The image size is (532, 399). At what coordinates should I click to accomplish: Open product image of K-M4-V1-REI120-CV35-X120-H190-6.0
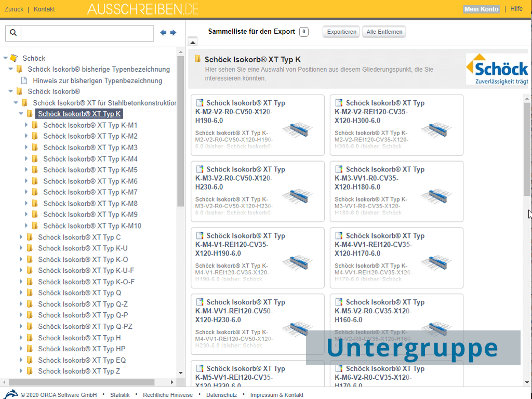click(x=298, y=262)
